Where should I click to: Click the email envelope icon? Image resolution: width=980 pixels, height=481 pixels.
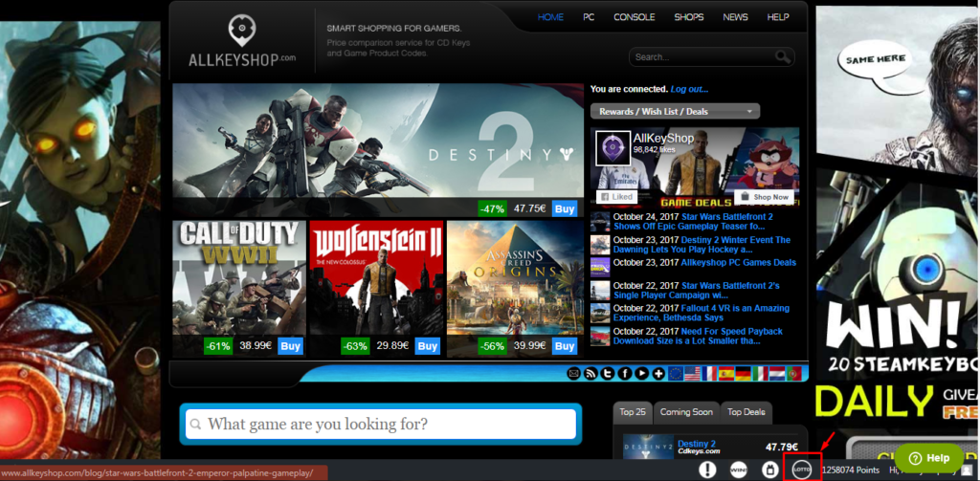coord(574,373)
